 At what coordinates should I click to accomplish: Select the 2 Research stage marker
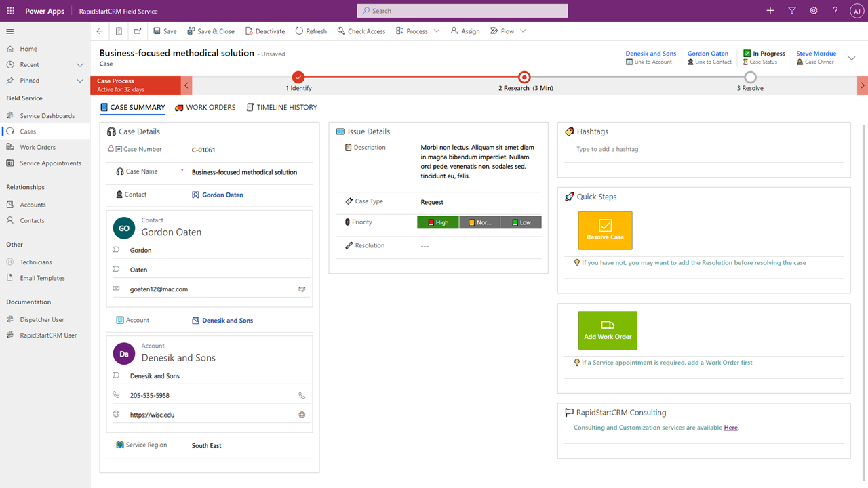pyautogui.click(x=524, y=77)
